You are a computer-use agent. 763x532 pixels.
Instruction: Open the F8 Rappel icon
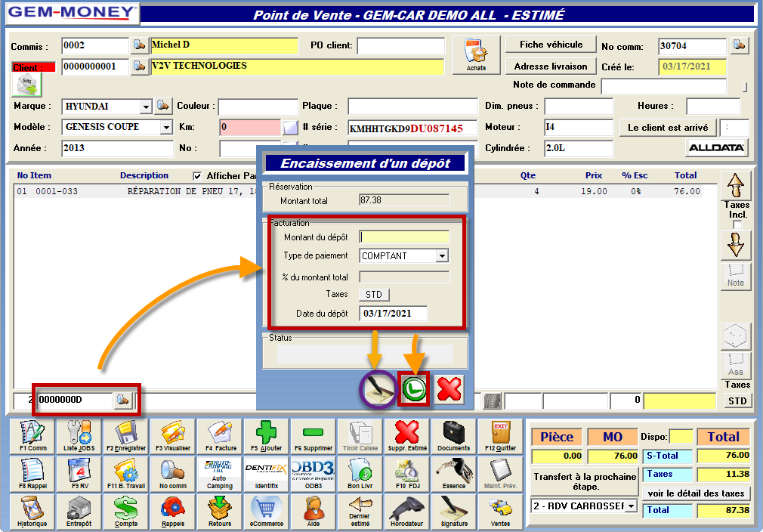pyautogui.click(x=32, y=474)
